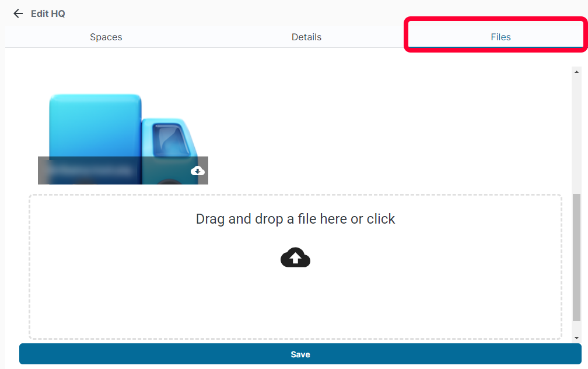Click the vertical scrollbar thumb

click(x=576, y=257)
